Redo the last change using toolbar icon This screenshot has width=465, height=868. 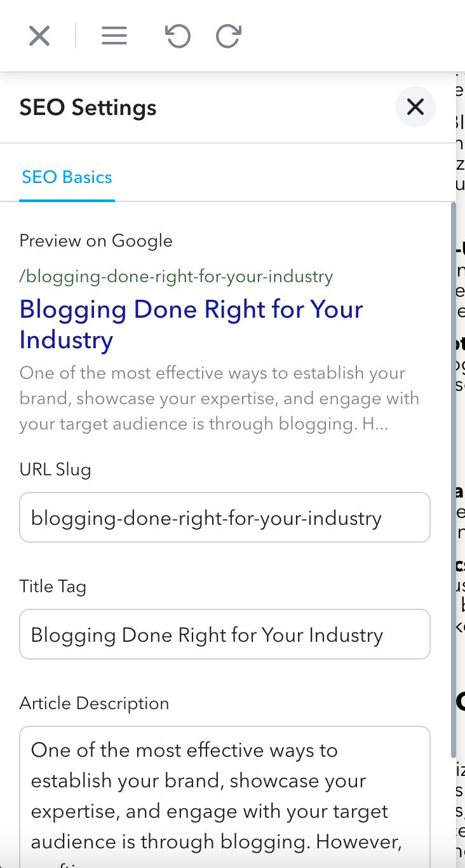228,36
